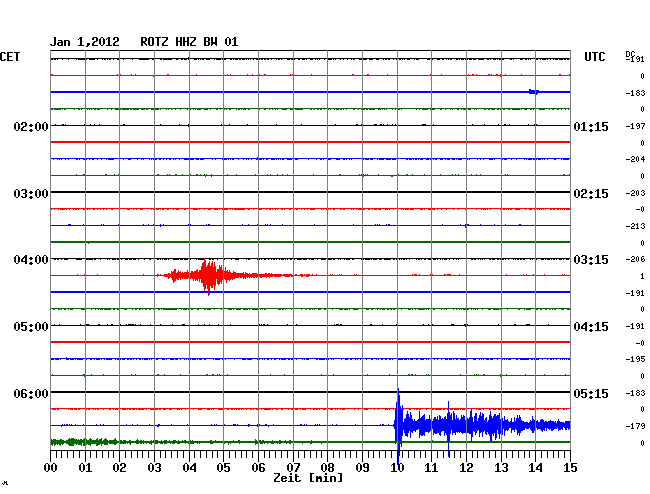
Task: Click the "Zeit [min]" axis title
Action: point(308,478)
